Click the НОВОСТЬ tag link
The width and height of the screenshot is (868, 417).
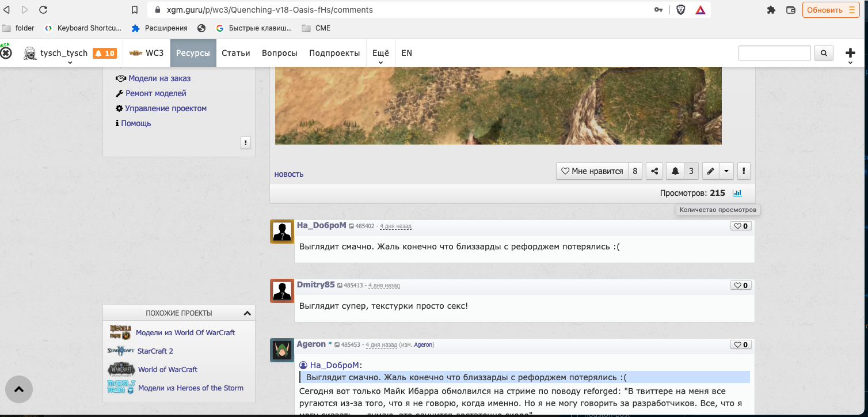pos(289,175)
